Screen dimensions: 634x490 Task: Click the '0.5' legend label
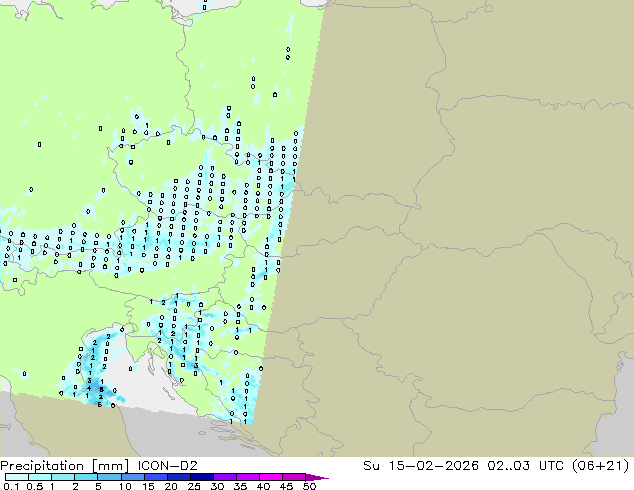coord(34,486)
